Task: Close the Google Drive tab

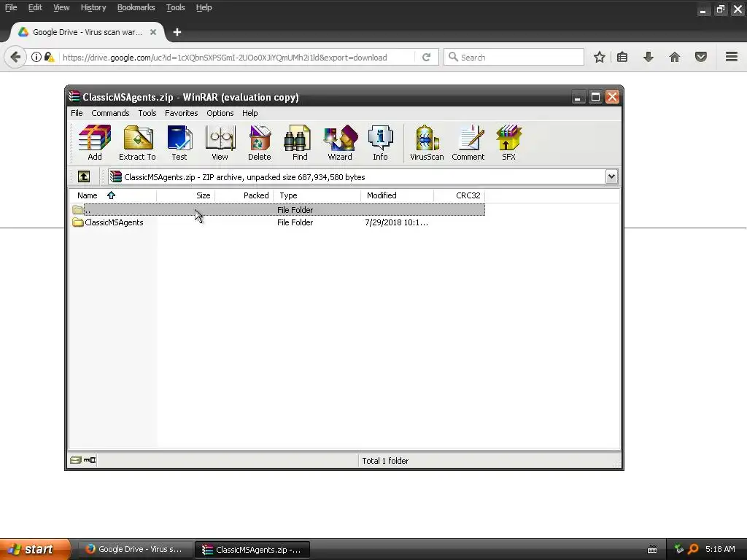Action: click(x=153, y=32)
